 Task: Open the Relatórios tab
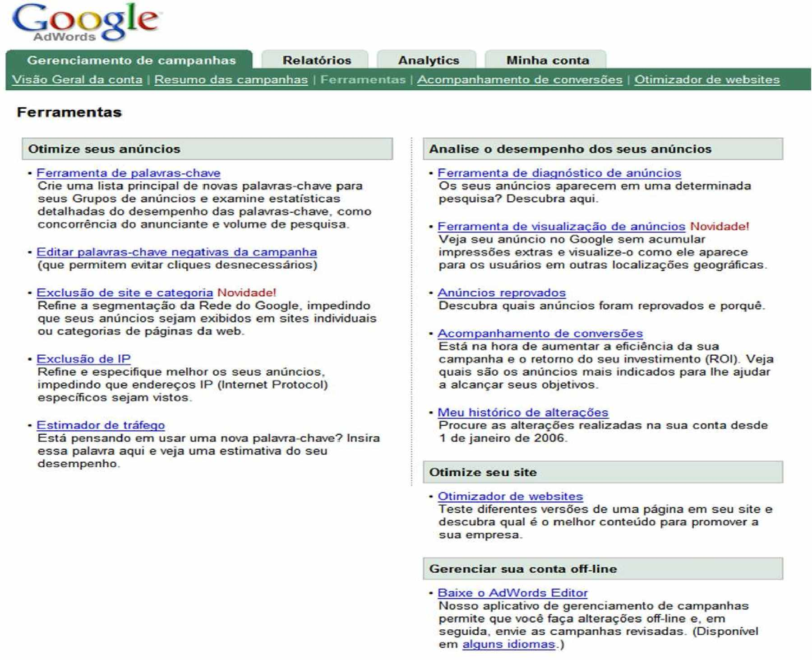point(317,60)
